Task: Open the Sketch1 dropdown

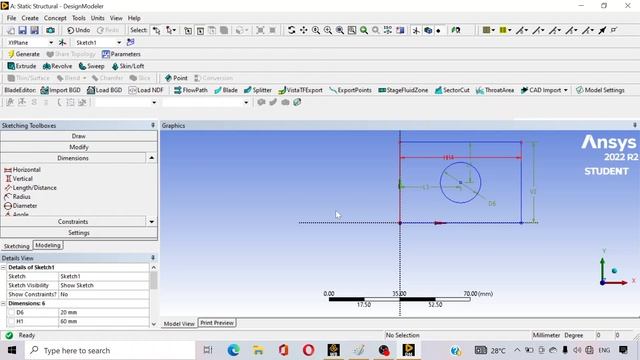Action: pos(119,42)
